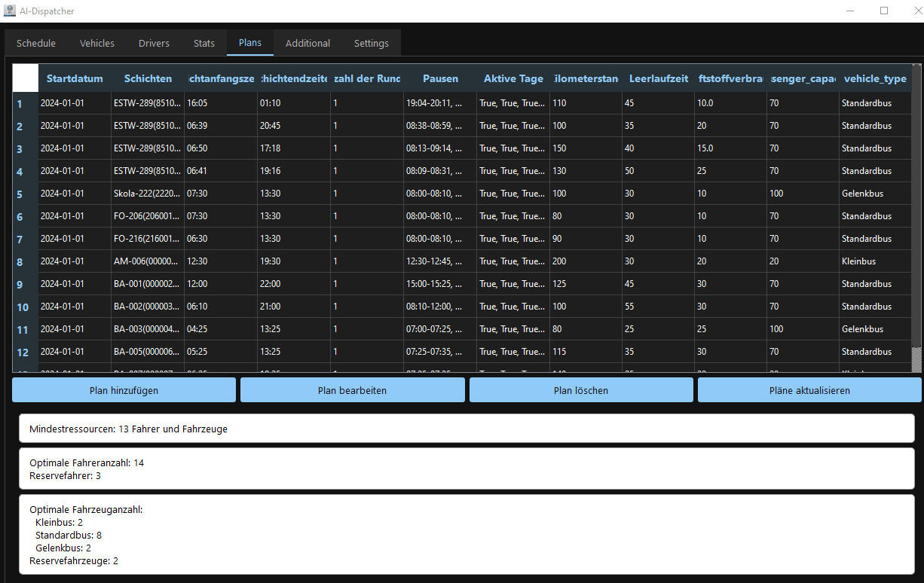This screenshot has height=583, width=924.
Task: Open the Schedule tab
Action: 36,43
